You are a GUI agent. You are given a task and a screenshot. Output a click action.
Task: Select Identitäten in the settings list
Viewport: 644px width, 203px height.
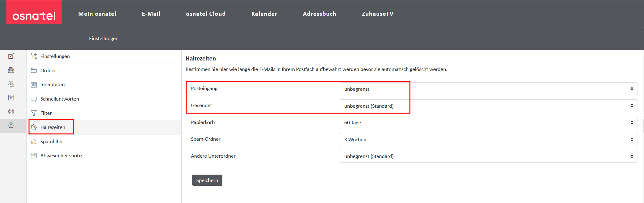click(53, 85)
